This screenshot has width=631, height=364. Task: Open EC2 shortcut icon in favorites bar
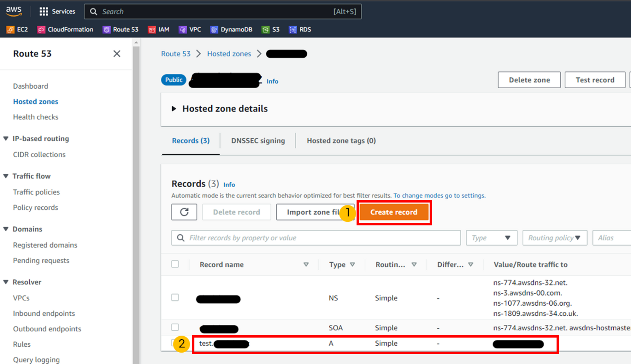tap(10, 30)
